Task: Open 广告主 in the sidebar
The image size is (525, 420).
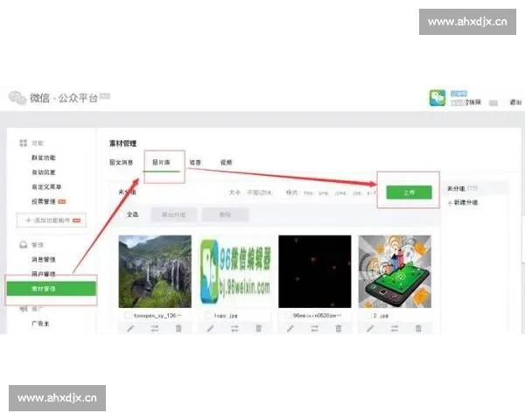Action: [40, 324]
